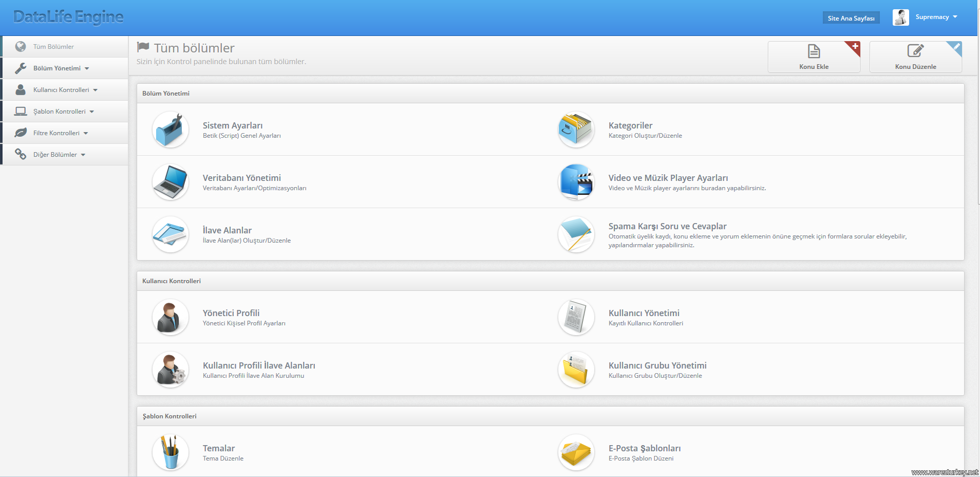Image resolution: width=980 pixels, height=477 pixels.
Task: Click the 'Betik (Script) Genel Ayarları' description
Action: [242, 136]
